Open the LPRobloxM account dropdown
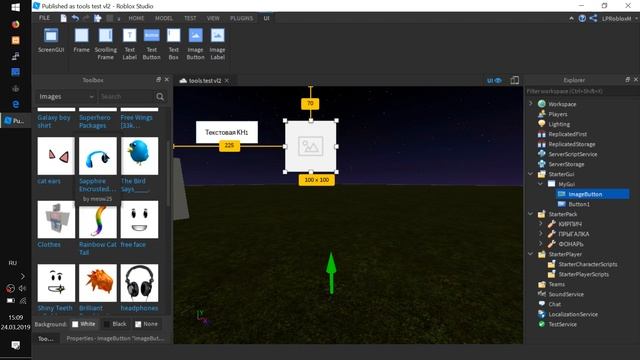640x360 pixels. click(x=620, y=18)
